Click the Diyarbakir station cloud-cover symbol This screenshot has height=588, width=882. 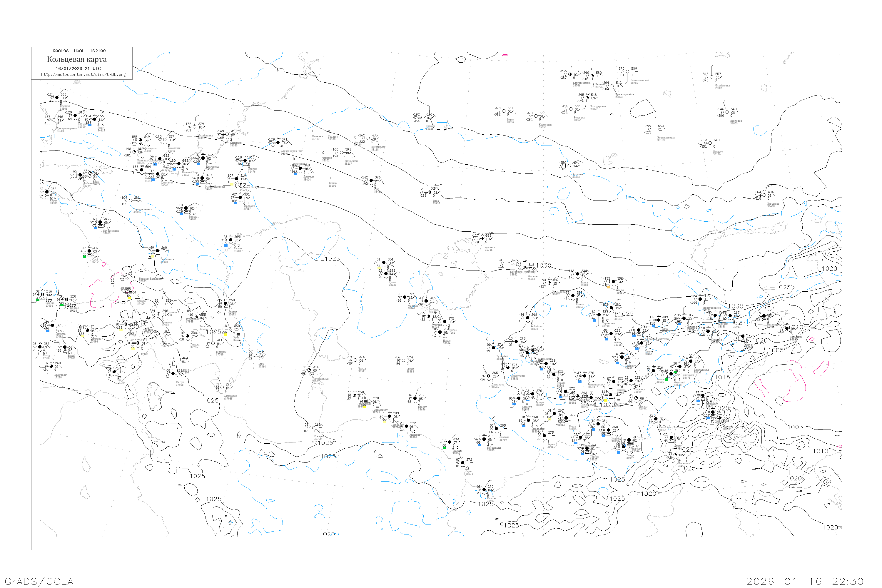(51, 366)
